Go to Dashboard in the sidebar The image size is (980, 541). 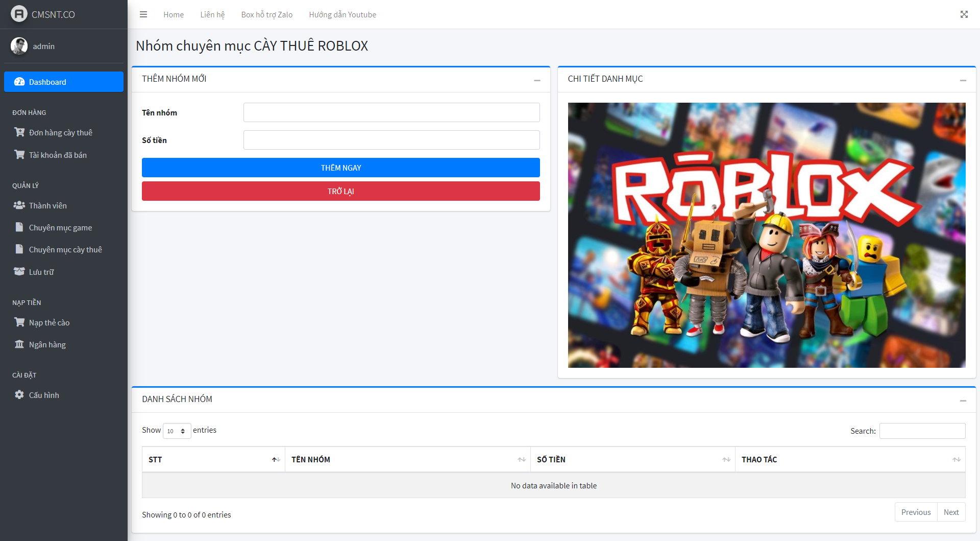point(64,82)
